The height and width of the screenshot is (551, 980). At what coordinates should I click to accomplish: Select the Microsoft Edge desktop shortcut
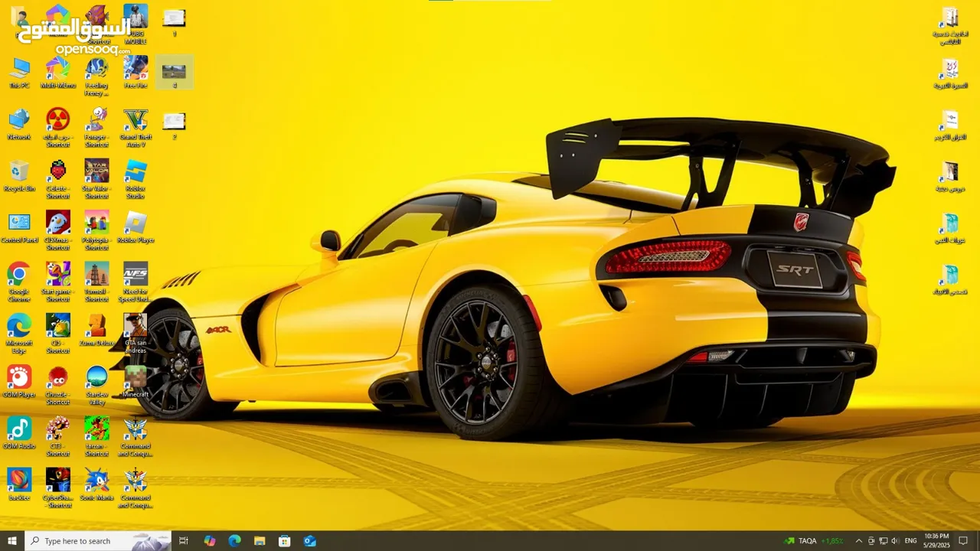(x=19, y=334)
